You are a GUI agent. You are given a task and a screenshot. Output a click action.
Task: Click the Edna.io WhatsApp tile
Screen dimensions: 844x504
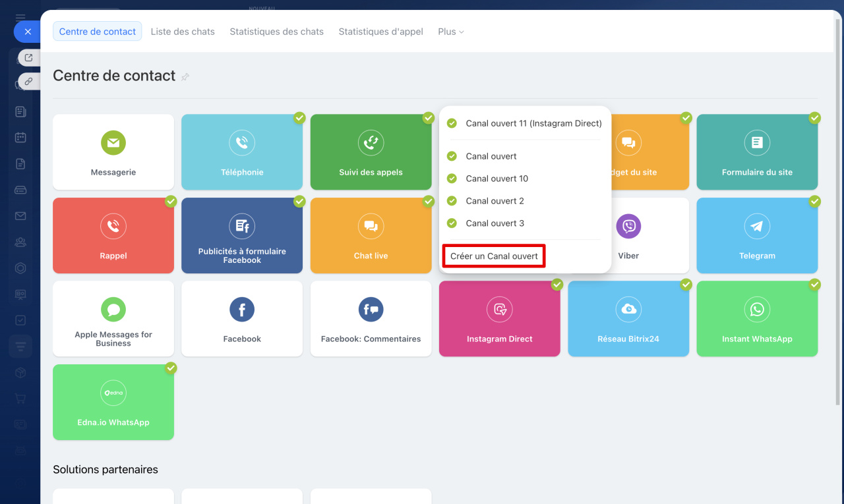113,402
